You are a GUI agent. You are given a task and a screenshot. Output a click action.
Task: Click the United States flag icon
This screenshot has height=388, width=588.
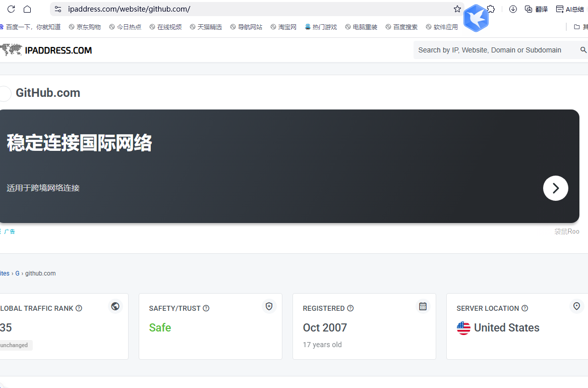point(463,328)
